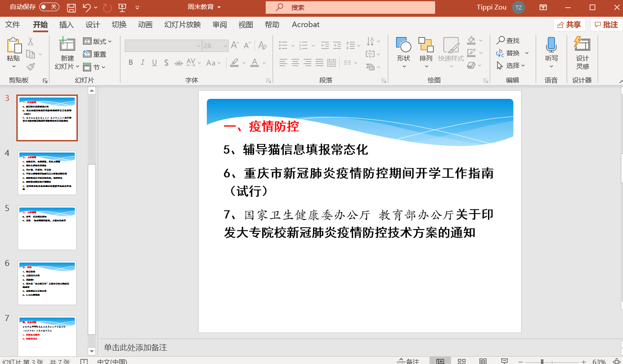This screenshot has width=623, height=364.
Task: Click the Comments button
Action: click(606, 24)
